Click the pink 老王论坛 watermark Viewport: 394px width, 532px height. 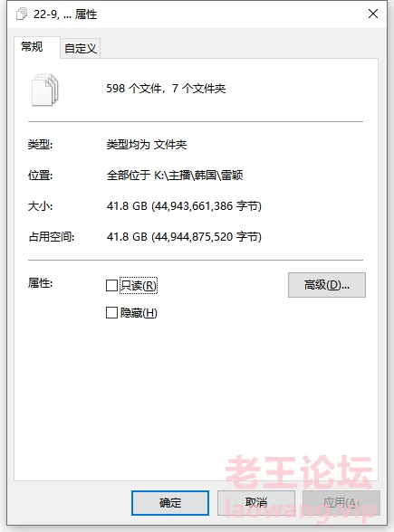pos(299,472)
